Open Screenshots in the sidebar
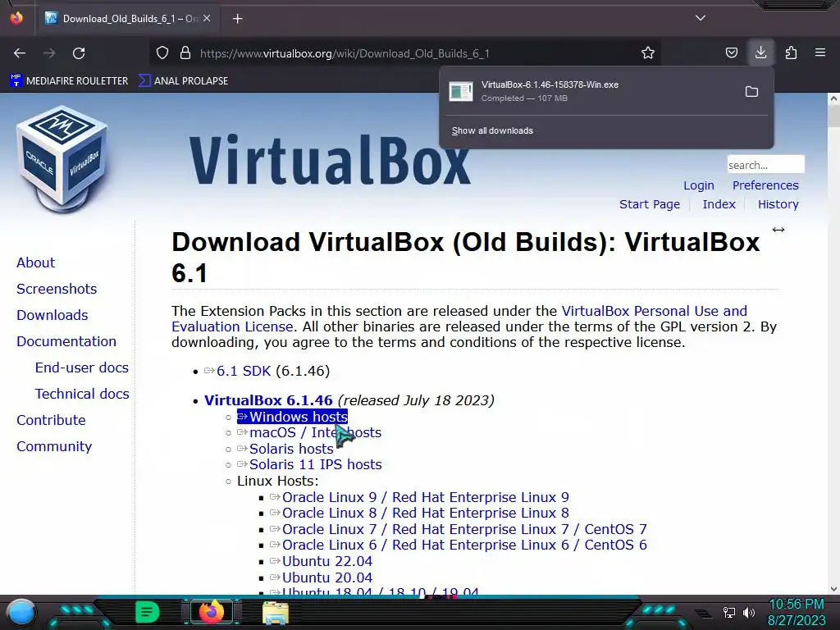This screenshot has width=840, height=630. 57,289
